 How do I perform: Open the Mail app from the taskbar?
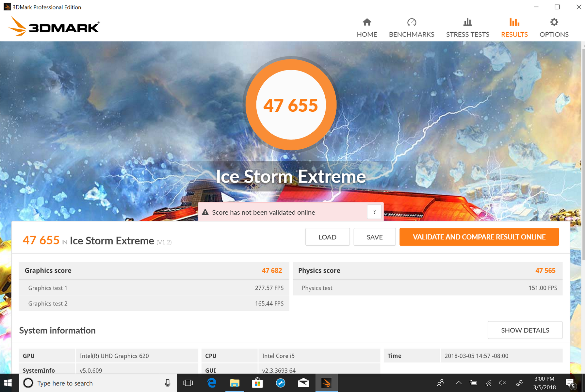(303, 383)
